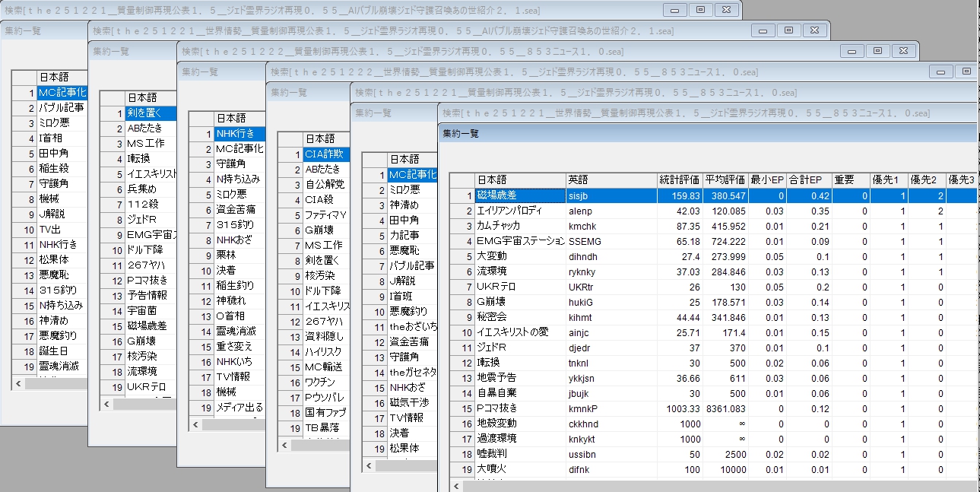Image resolution: width=980 pixels, height=492 pixels.
Task: Click the 最小EP column header
Action: [767, 180]
